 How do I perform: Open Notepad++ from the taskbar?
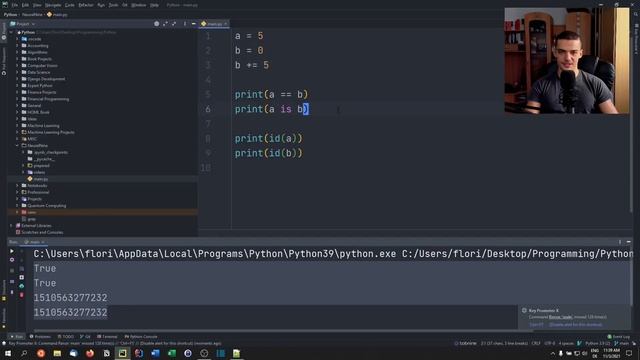[x=236, y=353]
